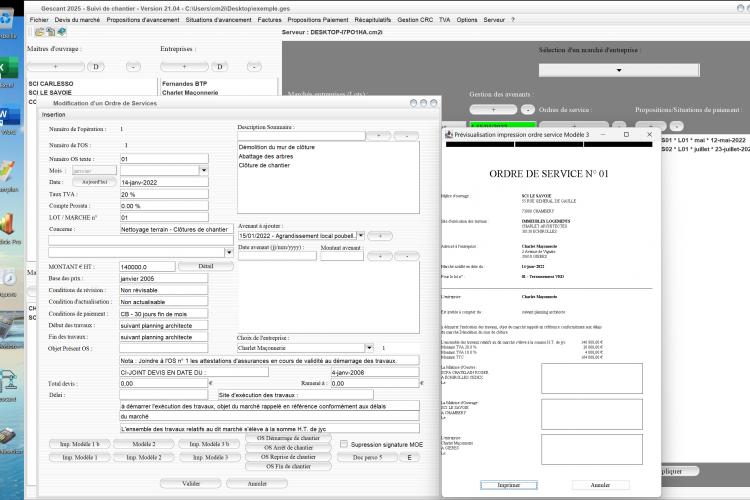Click the copy documents toolbar icon
This screenshot has height=500, width=750.
[51, 32]
